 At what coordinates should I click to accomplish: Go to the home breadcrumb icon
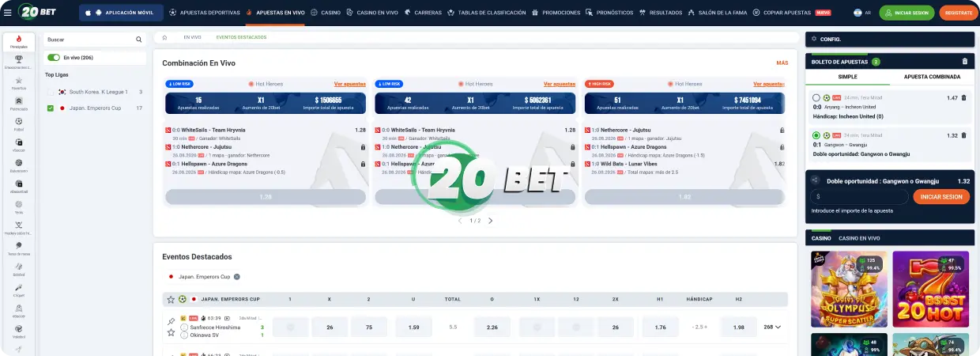[164, 36]
